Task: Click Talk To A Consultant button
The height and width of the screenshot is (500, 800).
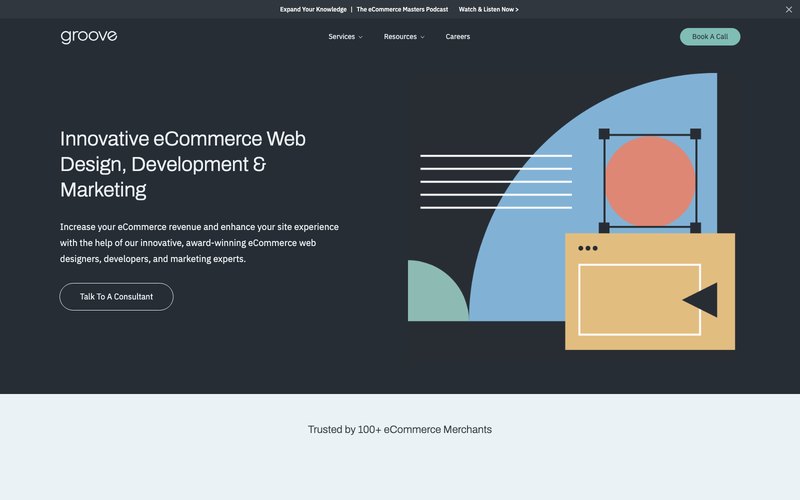Action: (x=116, y=297)
